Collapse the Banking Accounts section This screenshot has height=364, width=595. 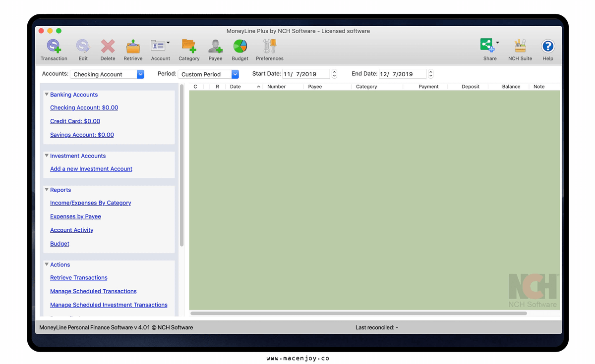point(47,95)
